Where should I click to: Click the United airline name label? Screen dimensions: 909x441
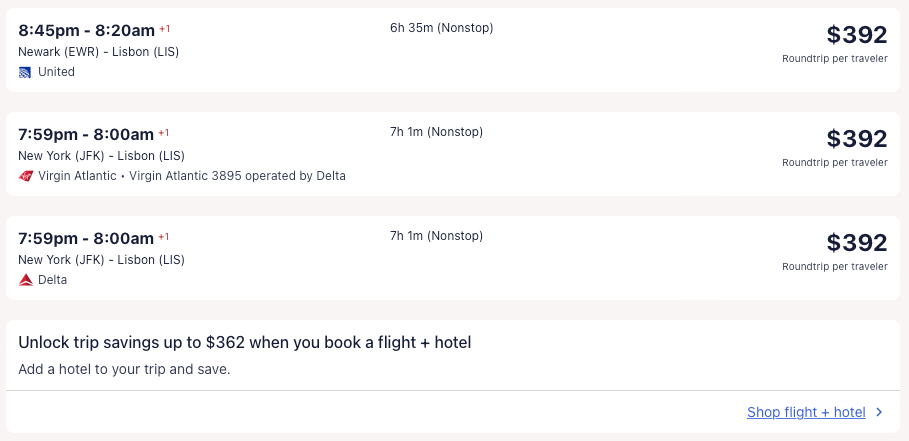pyautogui.click(x=56, y=72)
